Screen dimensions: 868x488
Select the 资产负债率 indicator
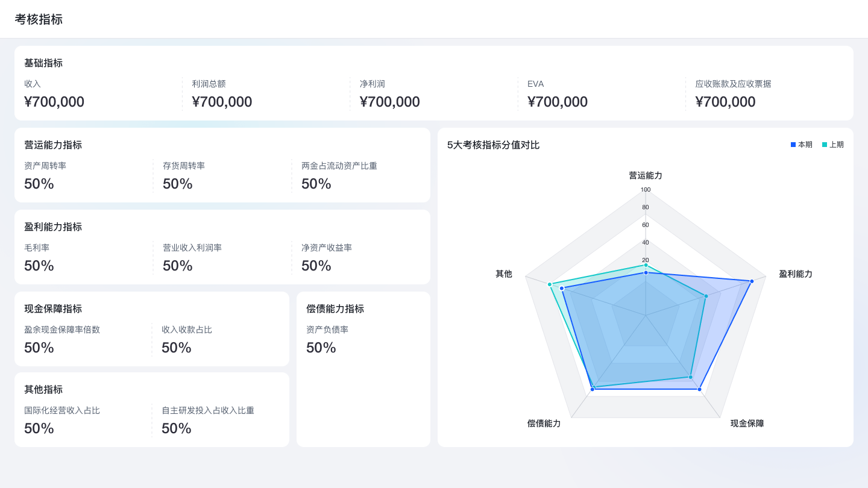pyautogui.click(x=327, y=339)
